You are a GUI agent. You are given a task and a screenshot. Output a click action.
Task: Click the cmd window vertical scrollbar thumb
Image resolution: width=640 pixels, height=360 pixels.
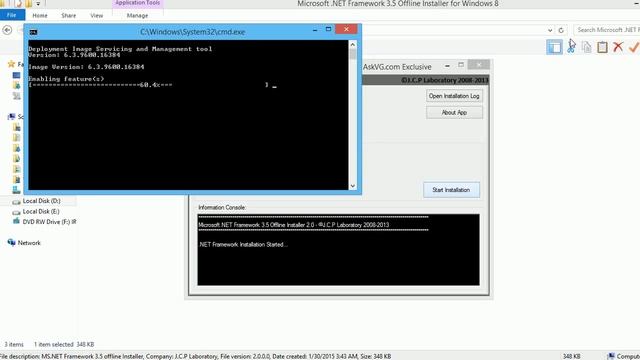[353, 54]
